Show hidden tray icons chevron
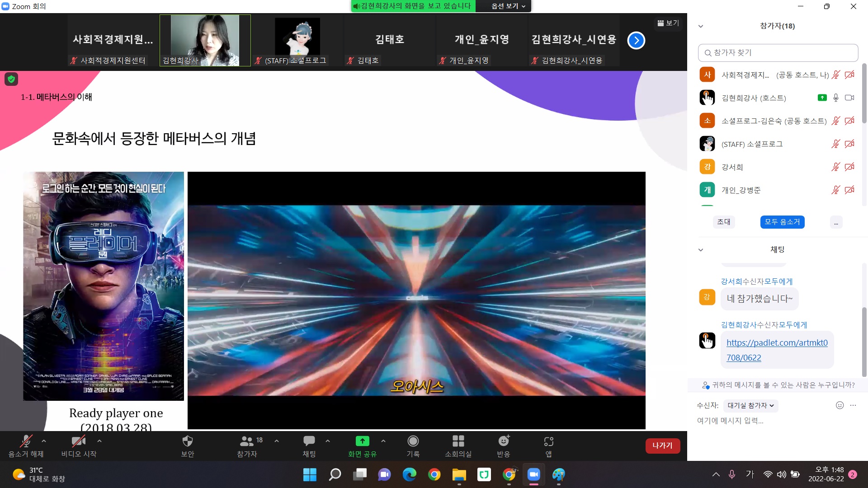This screenshot has height=488, width=868. [x=716, y=474]
